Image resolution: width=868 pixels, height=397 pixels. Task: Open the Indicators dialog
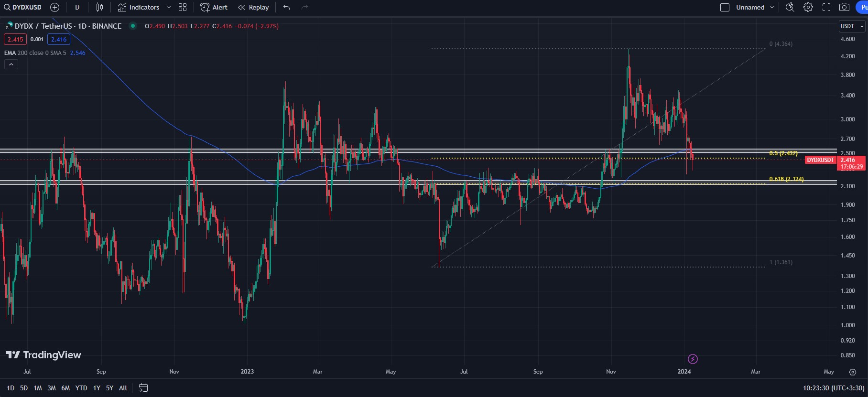pyautogui.click(x=139, y=7)
